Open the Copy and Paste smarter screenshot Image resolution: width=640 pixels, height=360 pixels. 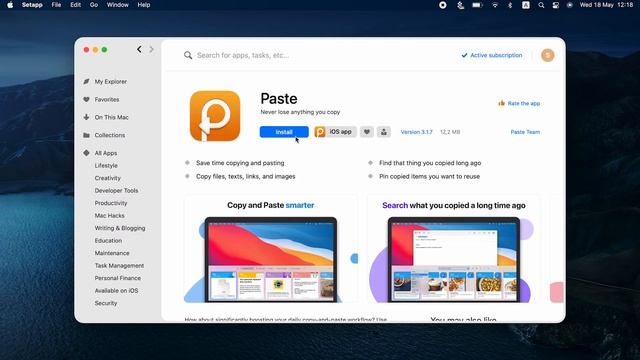271,250
